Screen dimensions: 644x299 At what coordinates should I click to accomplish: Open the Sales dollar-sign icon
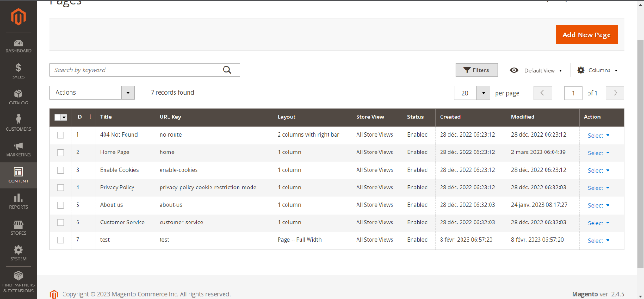point(18,68)
